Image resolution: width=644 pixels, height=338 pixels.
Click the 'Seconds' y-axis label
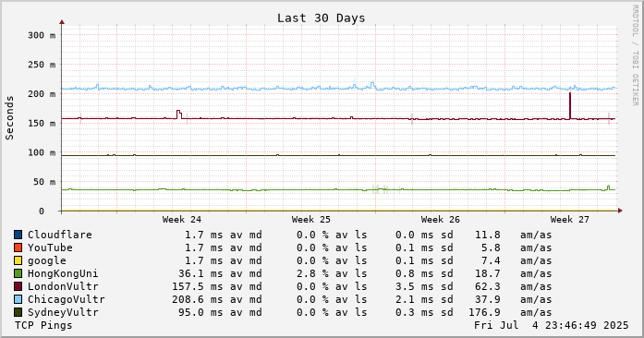[9, 118]
